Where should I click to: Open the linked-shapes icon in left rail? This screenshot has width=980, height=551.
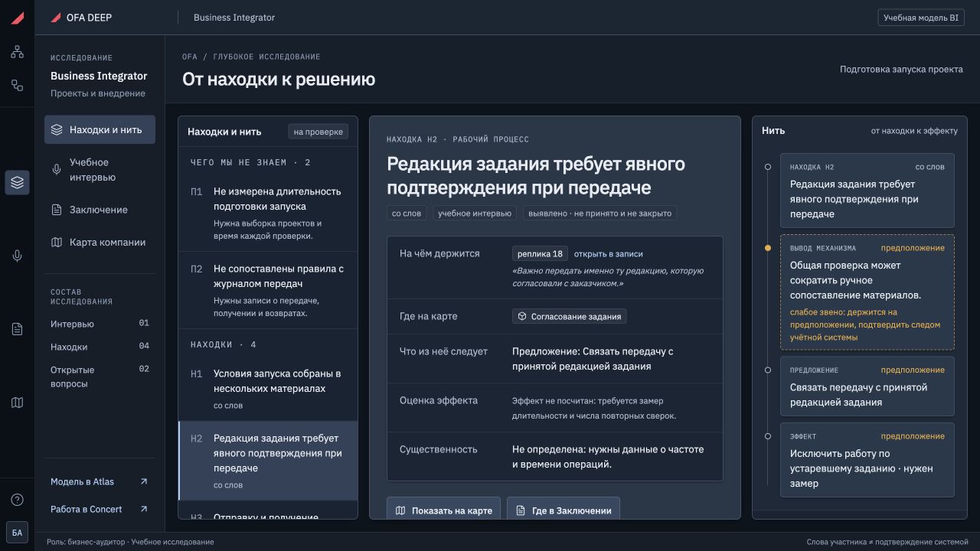[x=17, y=85]
